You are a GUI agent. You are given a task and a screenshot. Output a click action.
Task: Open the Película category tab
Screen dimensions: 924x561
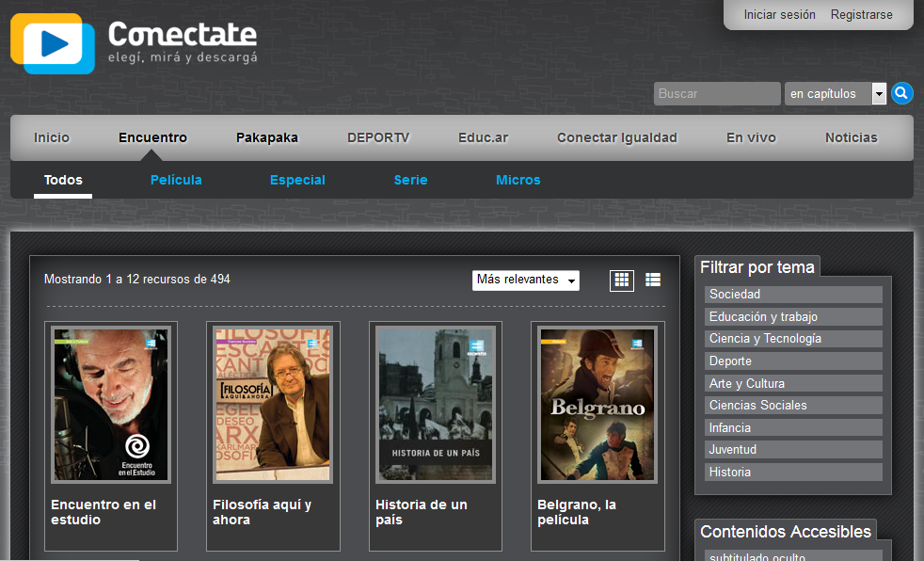coord(176,179)
